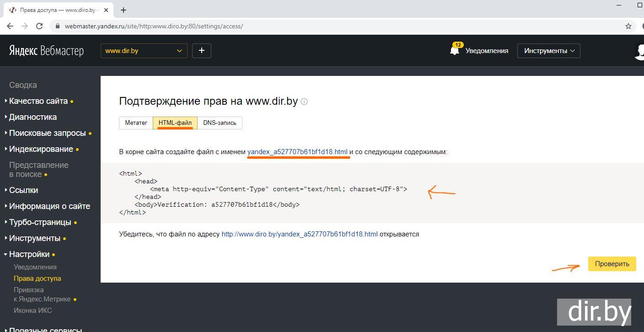
Task: Open Уведомления under Настройки in sidebar
Action: (x=35, y=267)
